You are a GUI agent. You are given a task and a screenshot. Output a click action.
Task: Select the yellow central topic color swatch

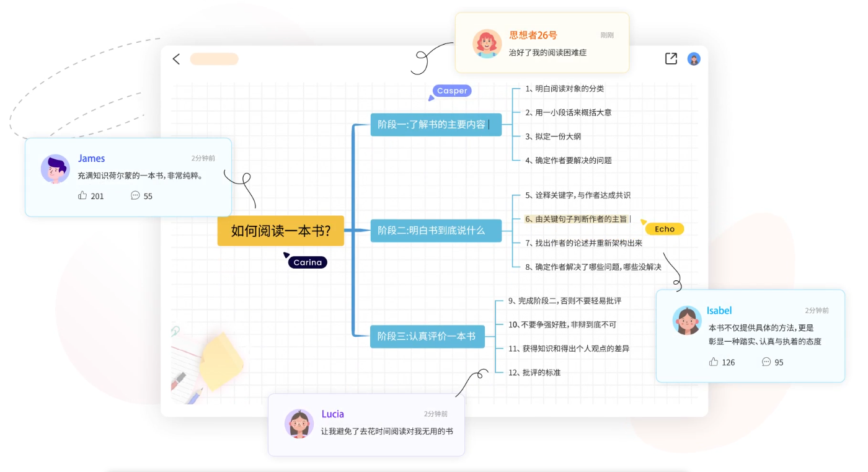tap(280, 231)
